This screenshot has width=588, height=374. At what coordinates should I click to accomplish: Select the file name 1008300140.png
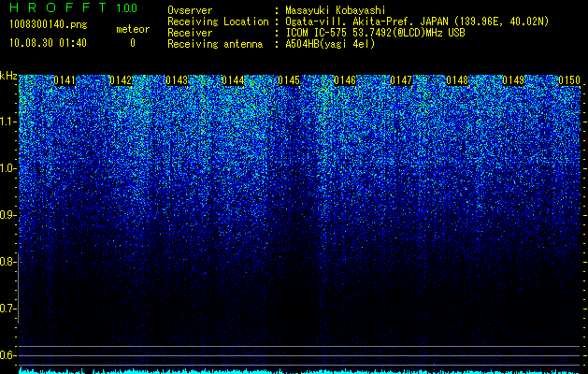point(49,25)
